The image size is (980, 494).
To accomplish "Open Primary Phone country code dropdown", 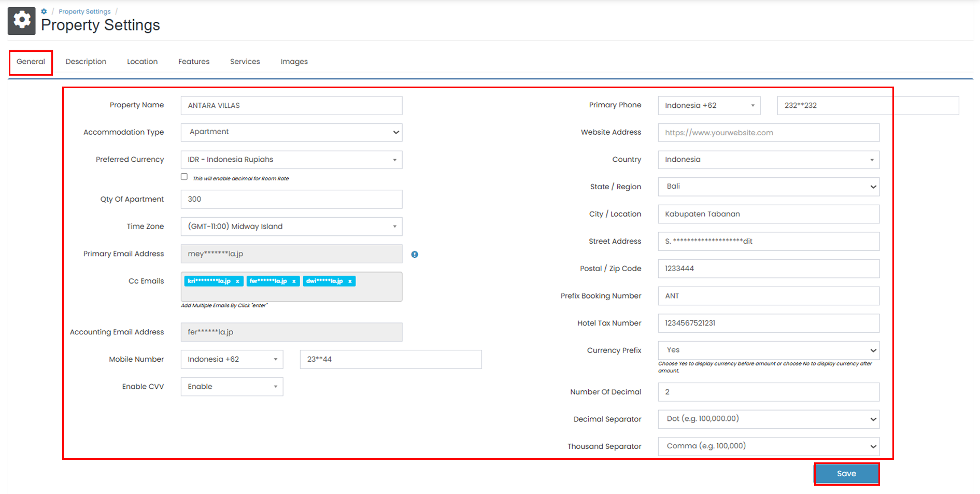I will pyautogui.click(x=709, y=105).
